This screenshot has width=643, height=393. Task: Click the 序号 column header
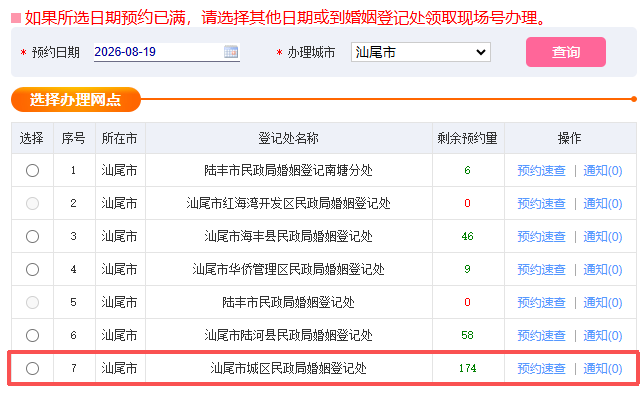click(73, 138)
